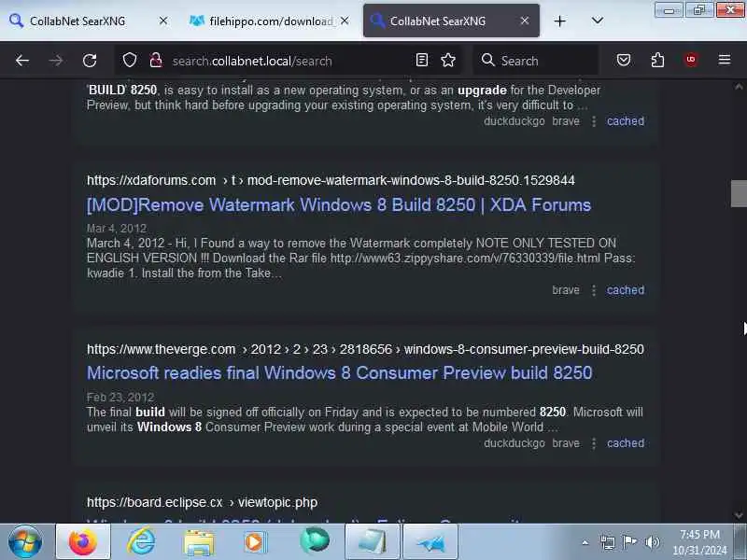The width and height of the screenshot is (747, 560).
Task: Open cached link for The Verge result
Action: (625, 442)
